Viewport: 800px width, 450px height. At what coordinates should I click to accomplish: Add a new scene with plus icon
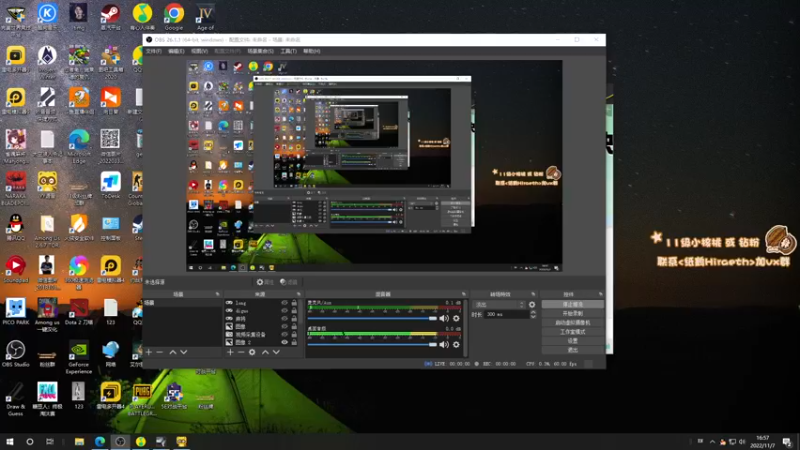tap(148, 352)
